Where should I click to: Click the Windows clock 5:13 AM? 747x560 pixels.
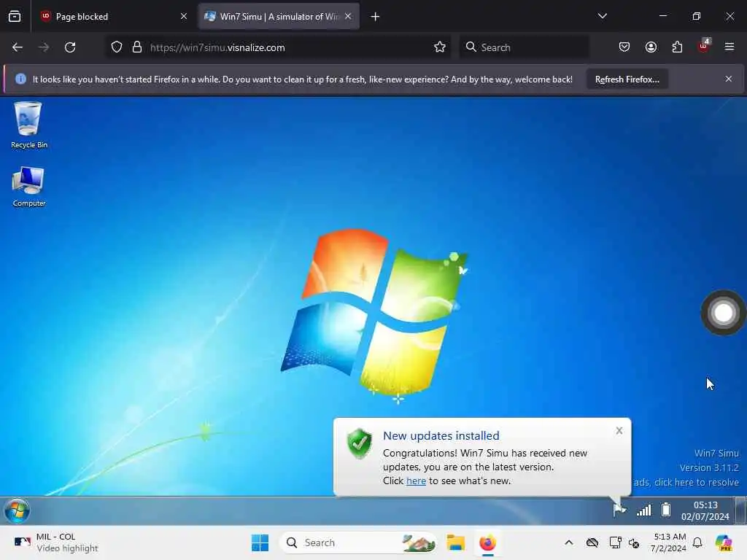coord(669,542)
